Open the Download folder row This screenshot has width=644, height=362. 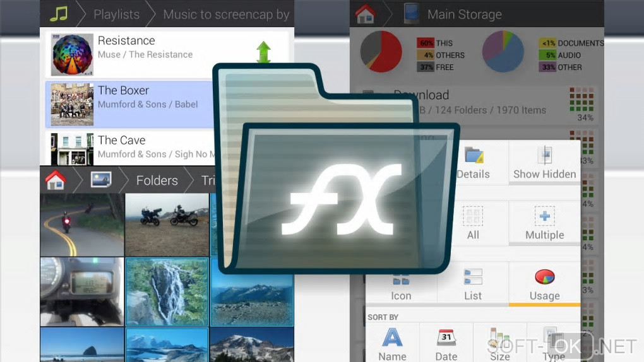(x=477, y=104)
